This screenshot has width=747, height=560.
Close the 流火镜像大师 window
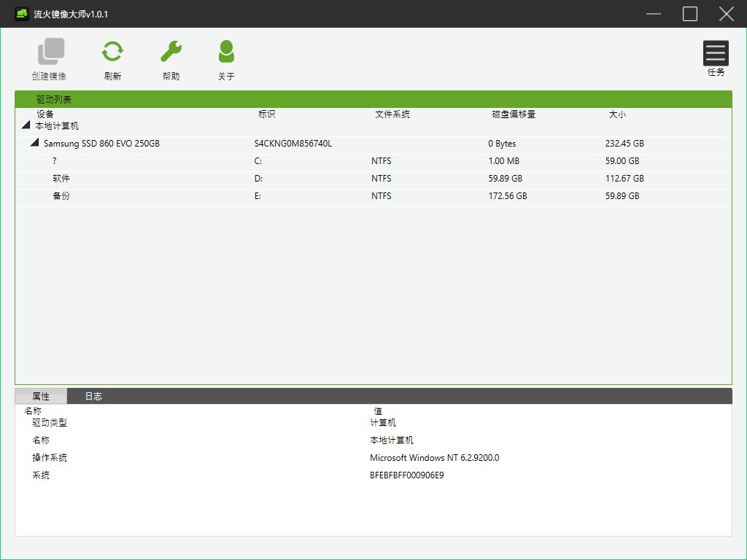726,14
